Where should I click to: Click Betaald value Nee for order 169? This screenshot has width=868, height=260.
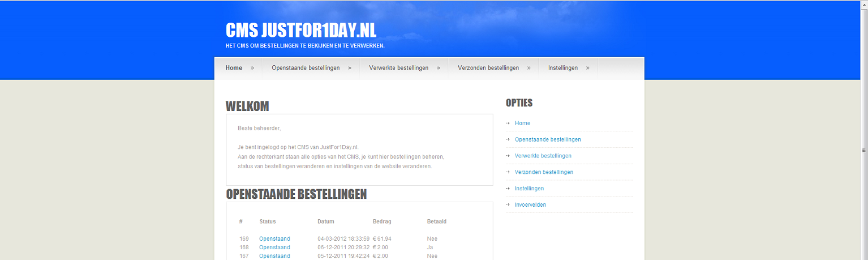pyautogui.click(x=432, y=239)
